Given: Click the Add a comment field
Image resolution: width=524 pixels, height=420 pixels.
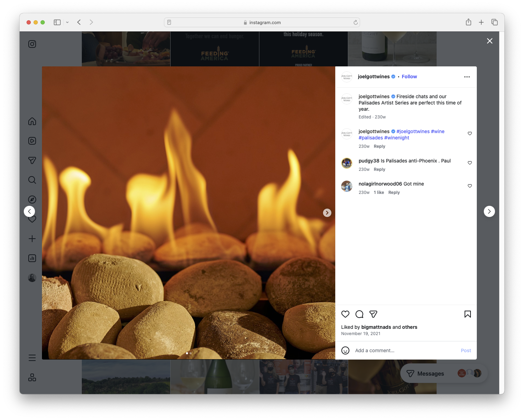Looking at the screenshot, I should 405,350.
